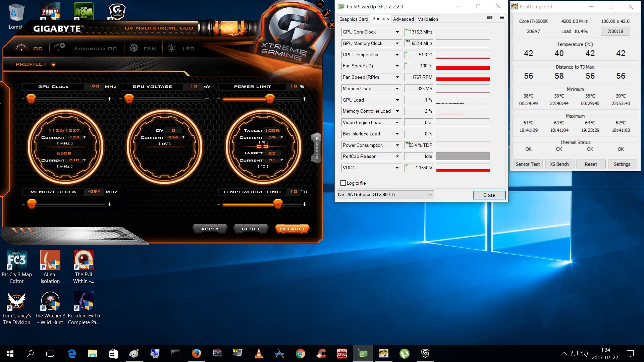The image size is (644, 362).
Task: Click Gigabyte wrench settings icon
Action: click(x=326, y=13)
